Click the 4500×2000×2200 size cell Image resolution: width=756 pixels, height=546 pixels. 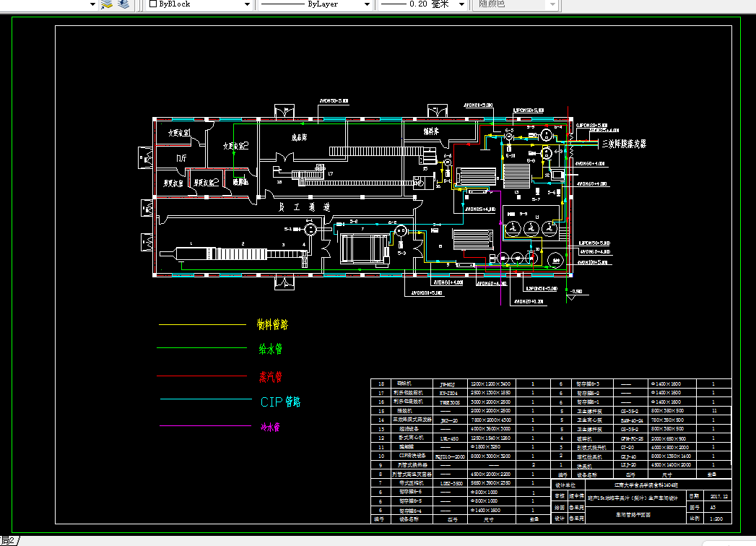[491, 474]
